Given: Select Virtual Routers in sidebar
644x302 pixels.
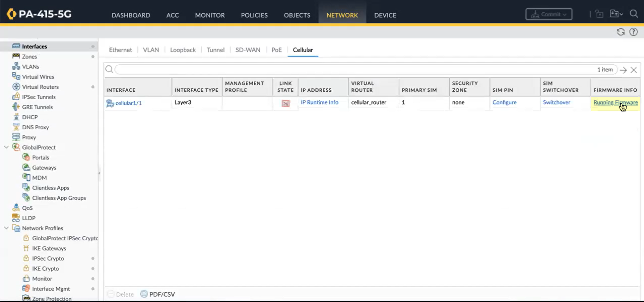Looking at the screenshot, I should pos(40,87).
